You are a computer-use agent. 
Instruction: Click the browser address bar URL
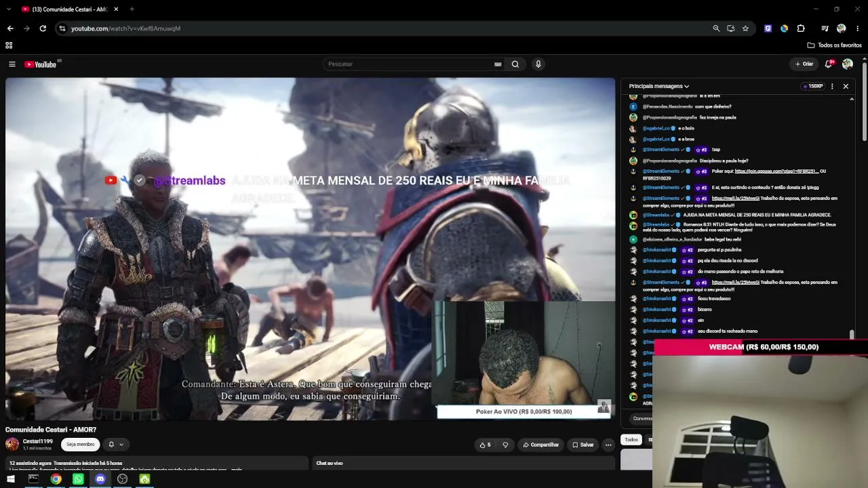pos(125,28)
